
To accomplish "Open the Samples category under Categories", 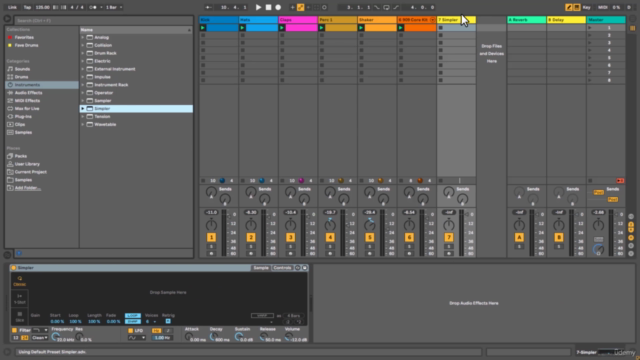I will coord(23,132).
